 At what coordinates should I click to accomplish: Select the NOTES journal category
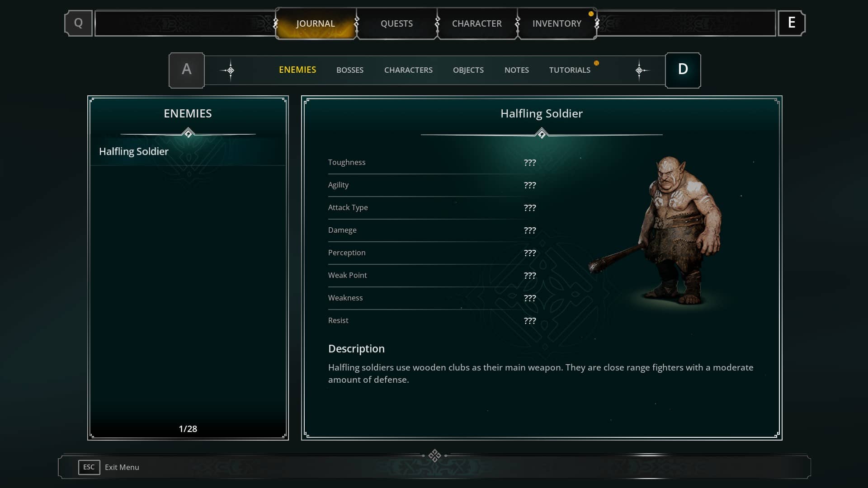tap(517, 70)
